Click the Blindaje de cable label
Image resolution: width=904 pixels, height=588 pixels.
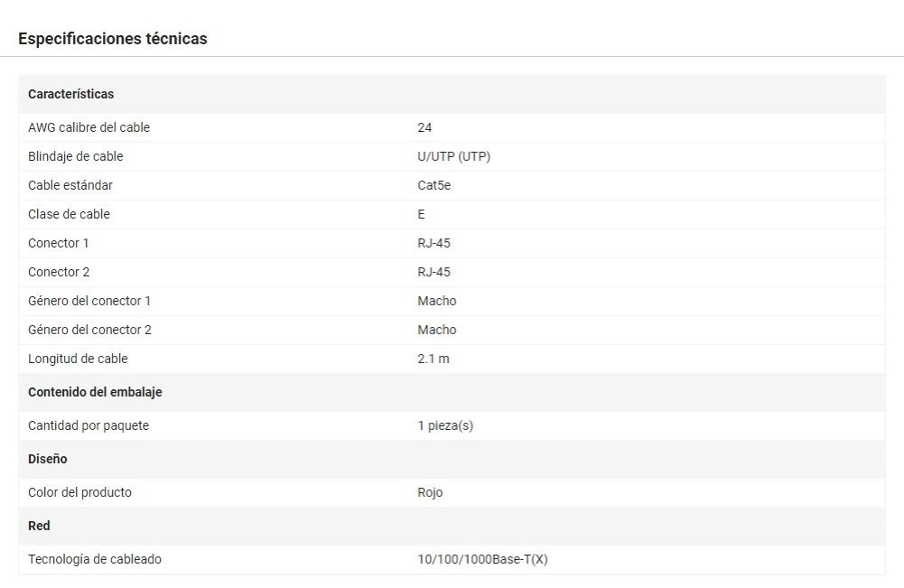[x=75, y=156]
